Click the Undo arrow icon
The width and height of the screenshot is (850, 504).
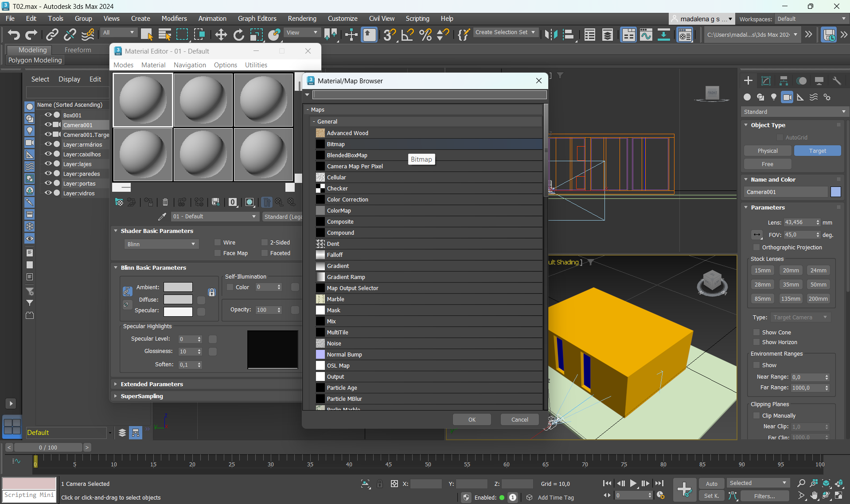(13, 35)
